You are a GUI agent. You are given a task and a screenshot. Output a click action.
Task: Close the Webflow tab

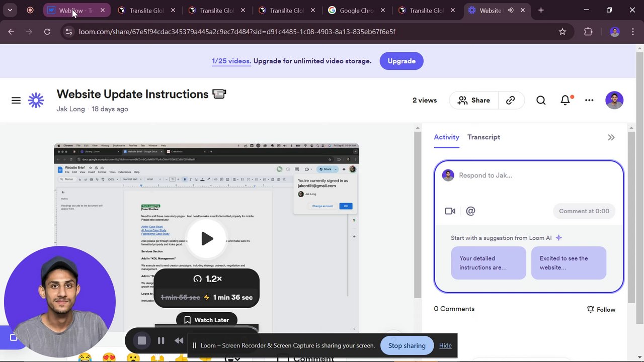tap(103, 10)
